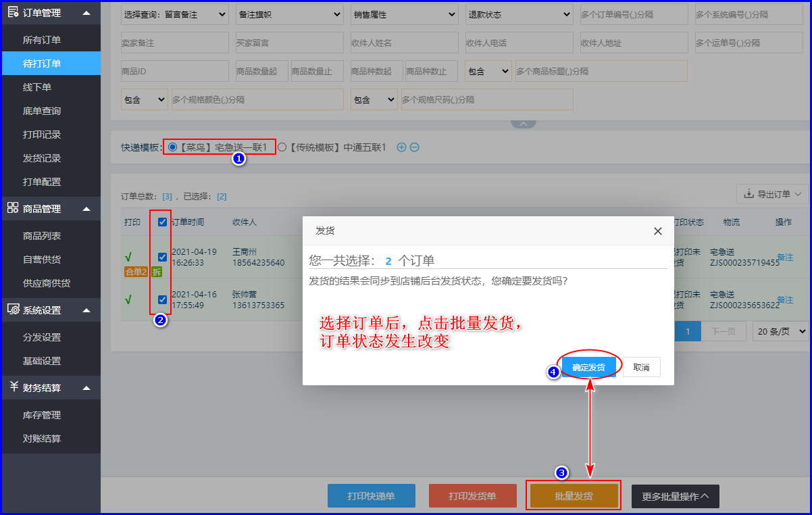
Task: Open the 备注旗帜 dropdown filter
Action: [x=290, y=14]
